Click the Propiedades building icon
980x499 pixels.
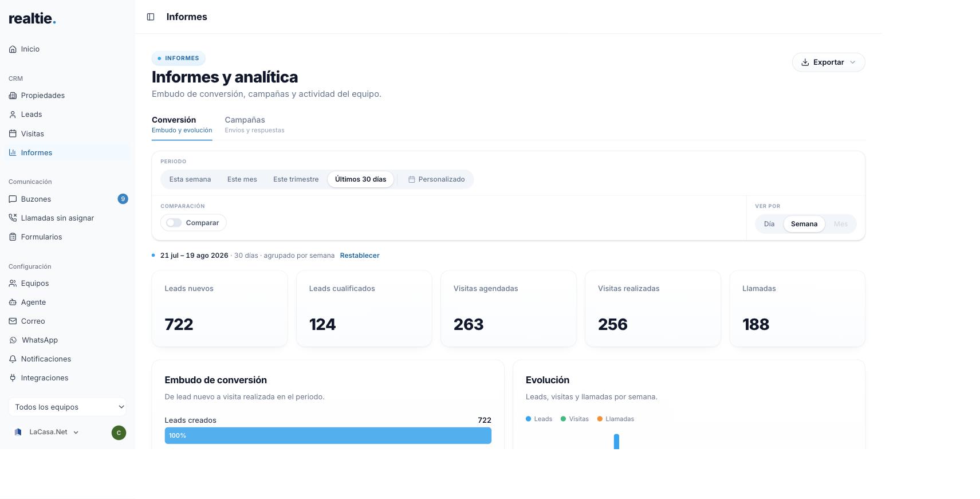point(13,96)
